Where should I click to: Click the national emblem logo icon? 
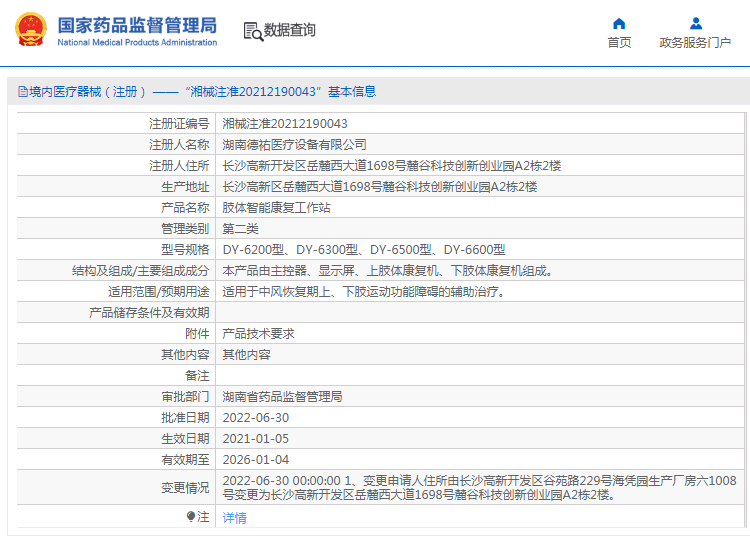[31, 29]
